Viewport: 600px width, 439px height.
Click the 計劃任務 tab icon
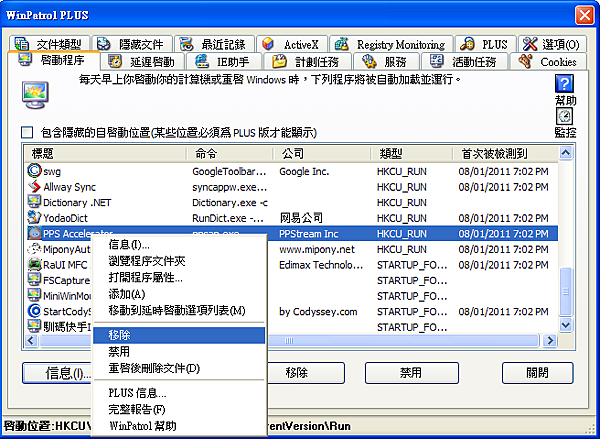pyautogui.click(x=279, y=61)
